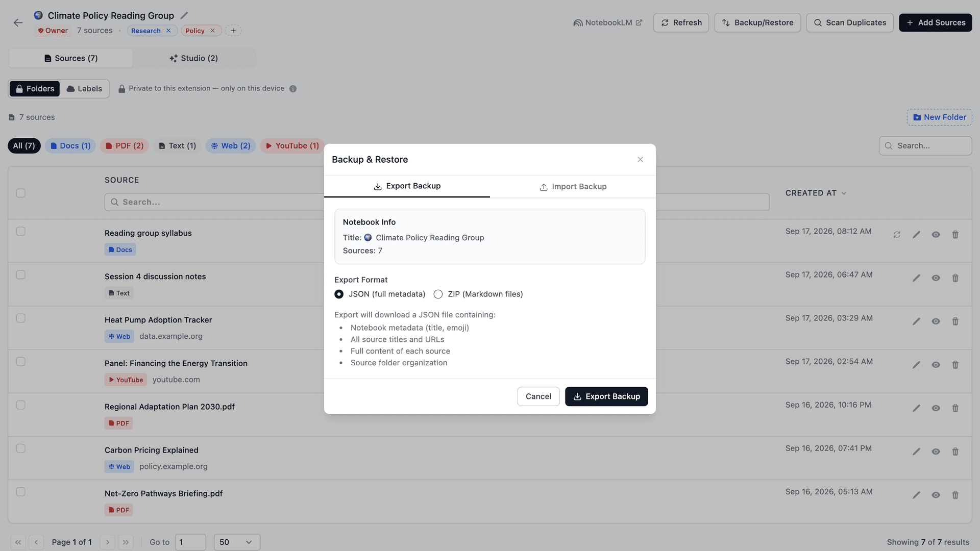Sort by Created At column chevron

tap(844, 193)
